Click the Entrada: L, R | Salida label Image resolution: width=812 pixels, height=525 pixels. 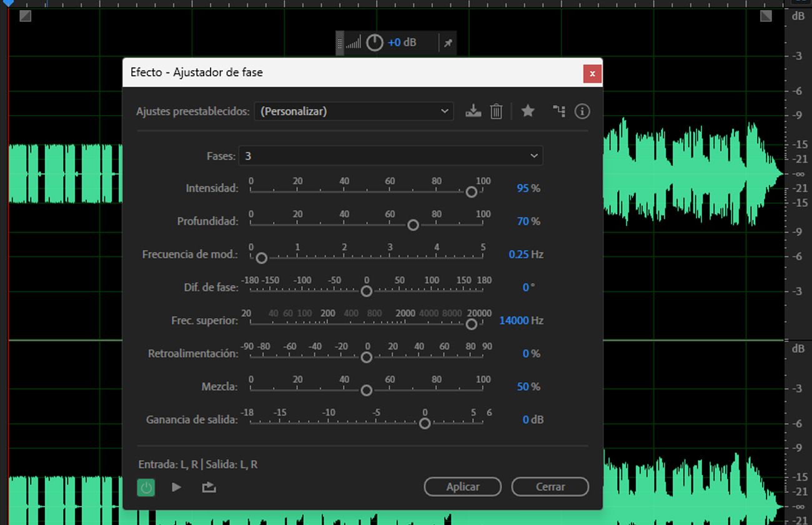click(198, 464)
